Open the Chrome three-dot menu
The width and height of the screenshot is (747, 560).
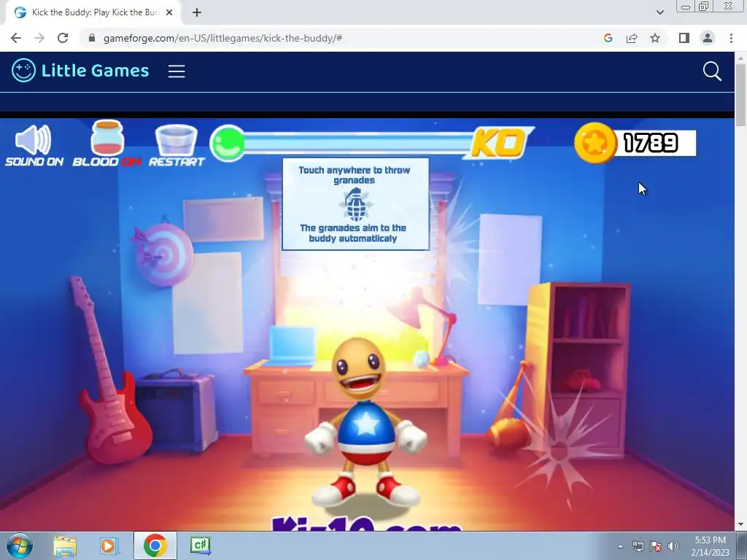pyautogui.click(x=731, y=38)
